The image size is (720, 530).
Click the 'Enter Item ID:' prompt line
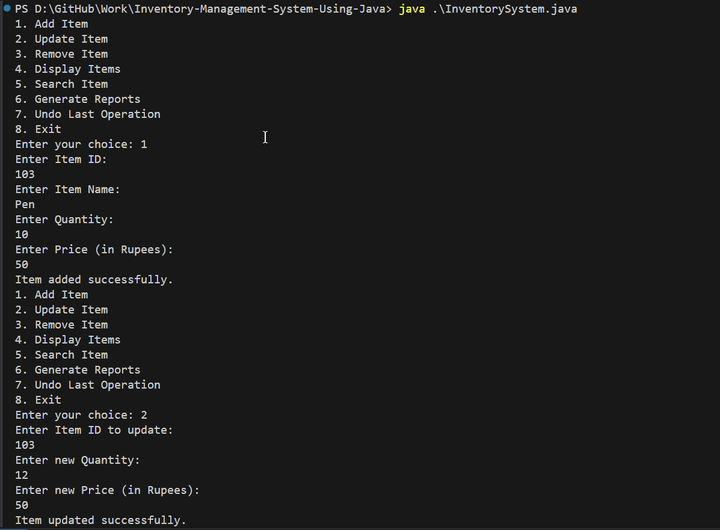click(61, 159)
